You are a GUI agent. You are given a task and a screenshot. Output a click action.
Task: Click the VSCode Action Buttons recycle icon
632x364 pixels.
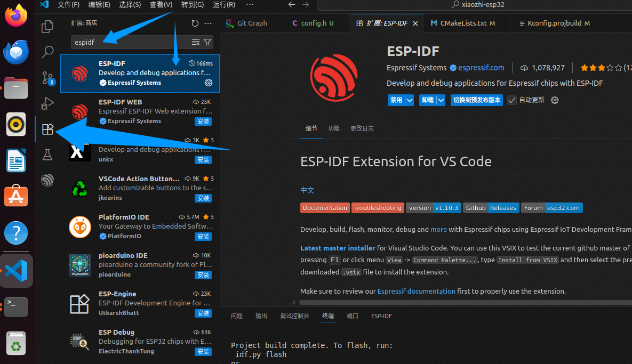(x=80, y=189)
